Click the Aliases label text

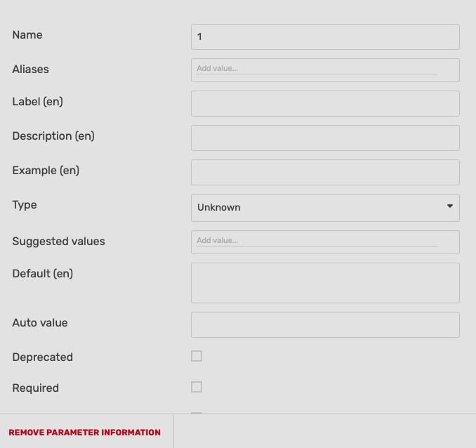[31, 70]
